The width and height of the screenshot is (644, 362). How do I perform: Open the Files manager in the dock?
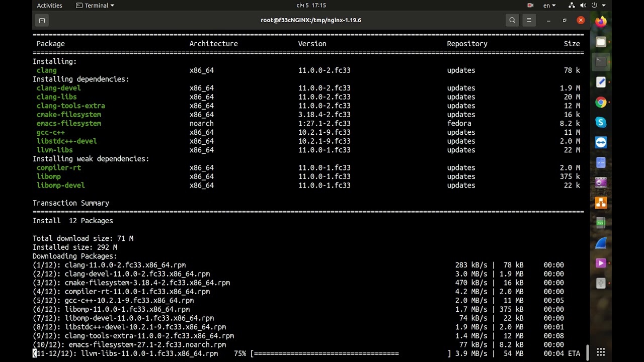(601, 42)
